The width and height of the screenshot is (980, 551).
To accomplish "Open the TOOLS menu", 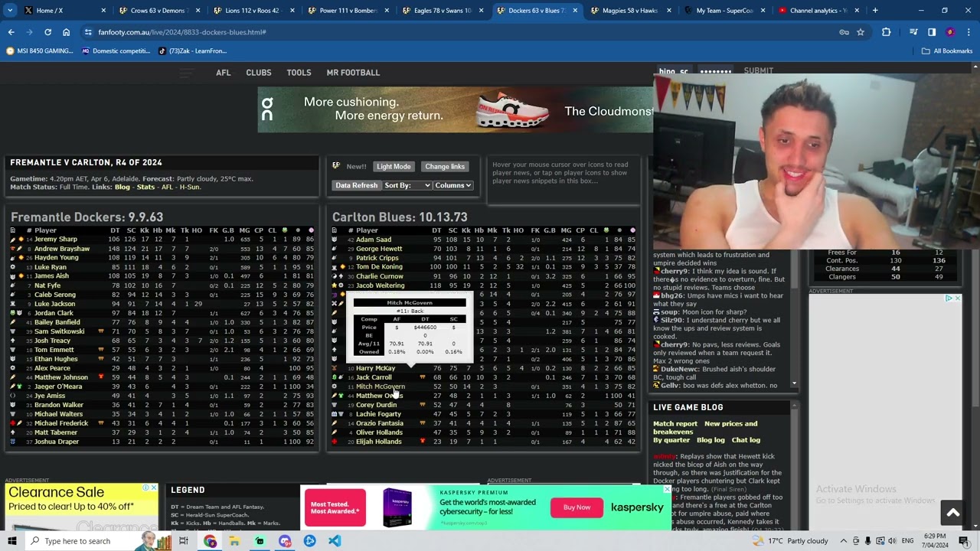I will 299,73.
